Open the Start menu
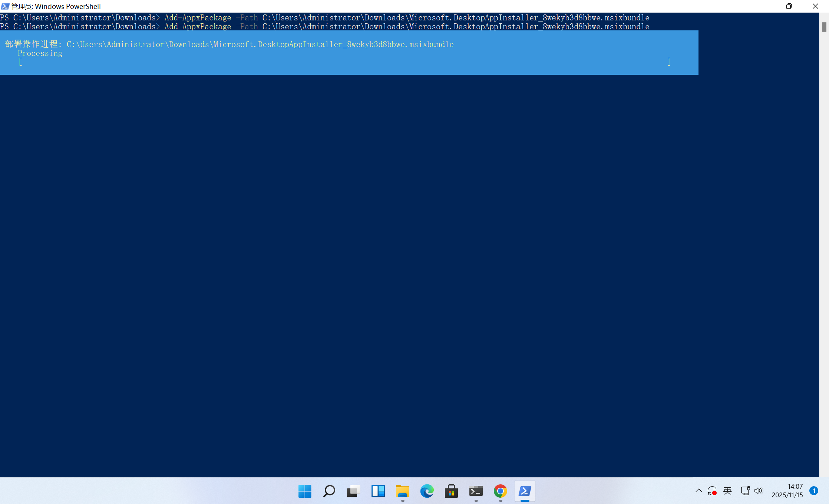 (304, 491)
